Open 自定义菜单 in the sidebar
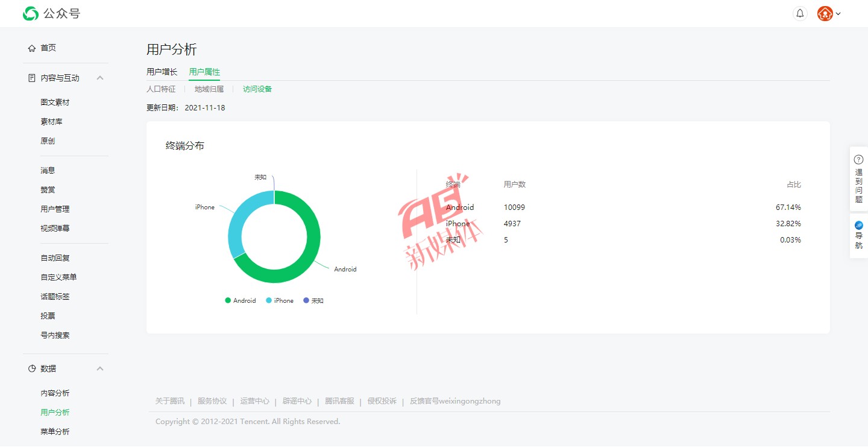This screenshot has height=447, width=868. click(x=58, y=277)
